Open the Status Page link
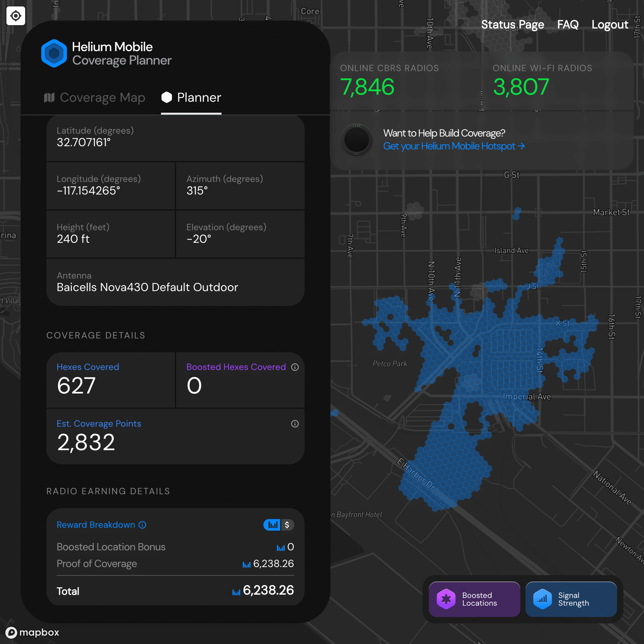 pyautogui.click(x=512, y=24)
